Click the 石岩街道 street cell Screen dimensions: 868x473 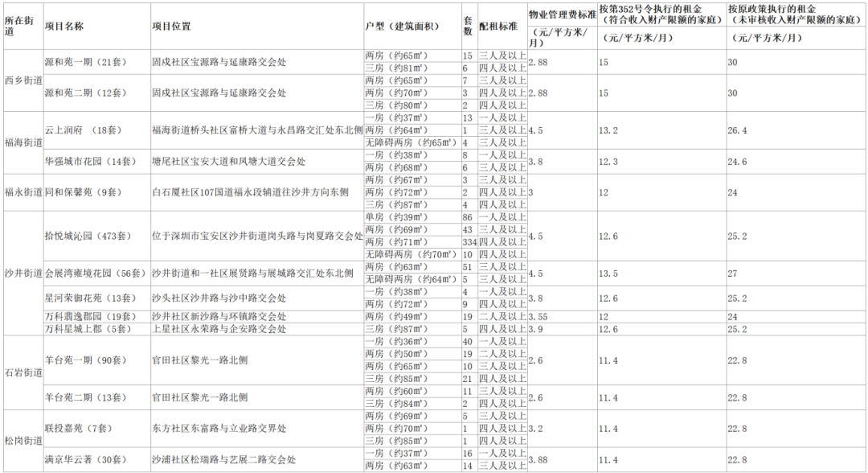pos(23,372)
